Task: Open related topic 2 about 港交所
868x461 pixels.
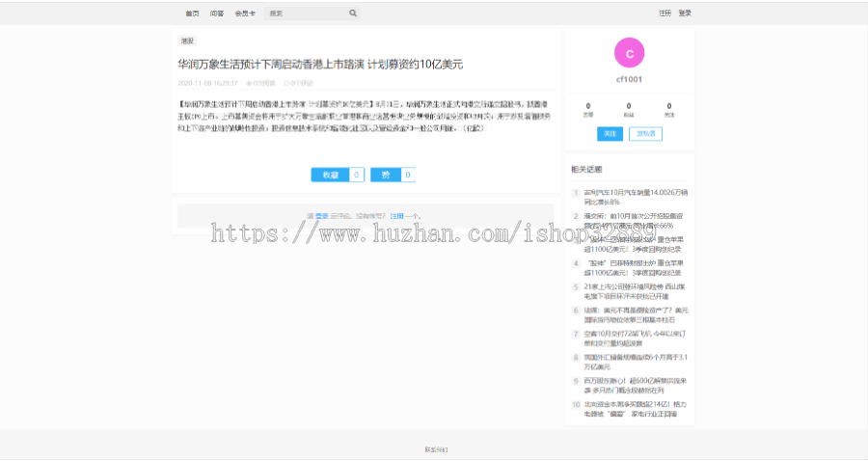Action: pos(634,221)
